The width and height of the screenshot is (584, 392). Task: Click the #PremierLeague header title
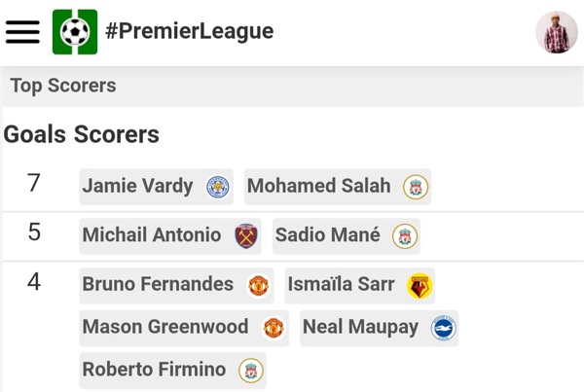pyautogui.click(x=190, y=31)
